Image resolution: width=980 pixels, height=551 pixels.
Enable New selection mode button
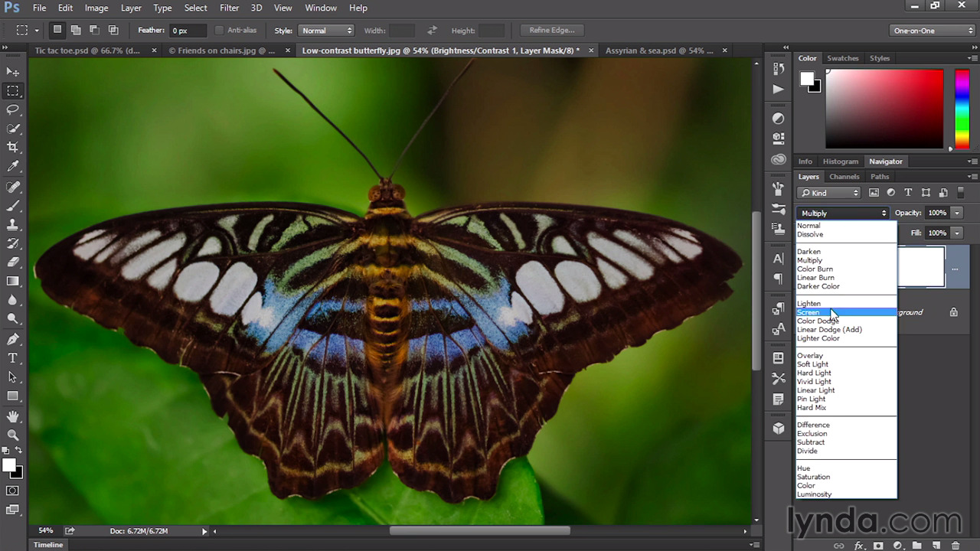click(x=57, y=30)
